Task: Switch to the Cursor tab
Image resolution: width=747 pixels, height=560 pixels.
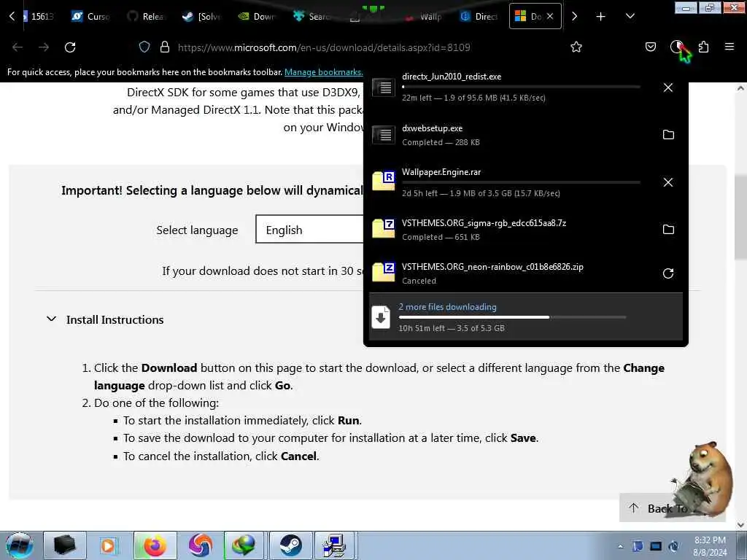Action: click(90, 16)
